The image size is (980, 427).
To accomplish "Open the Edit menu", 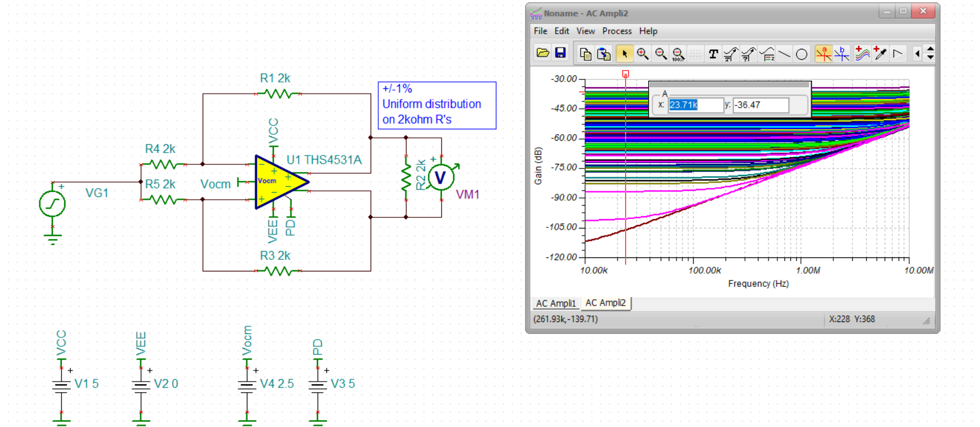I will [562, 31].
